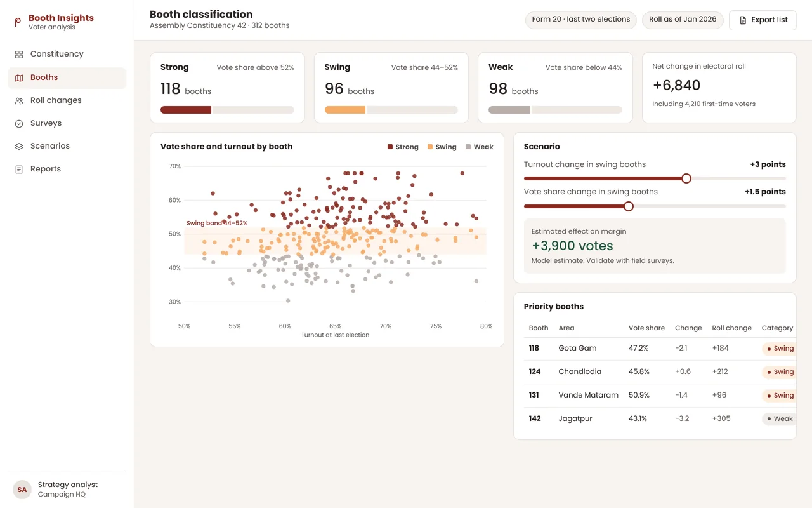Image resolution: width=812 pixels, height=508 pixels.
Task: Click the vote share change slider handle
Action: coord(629,206)
